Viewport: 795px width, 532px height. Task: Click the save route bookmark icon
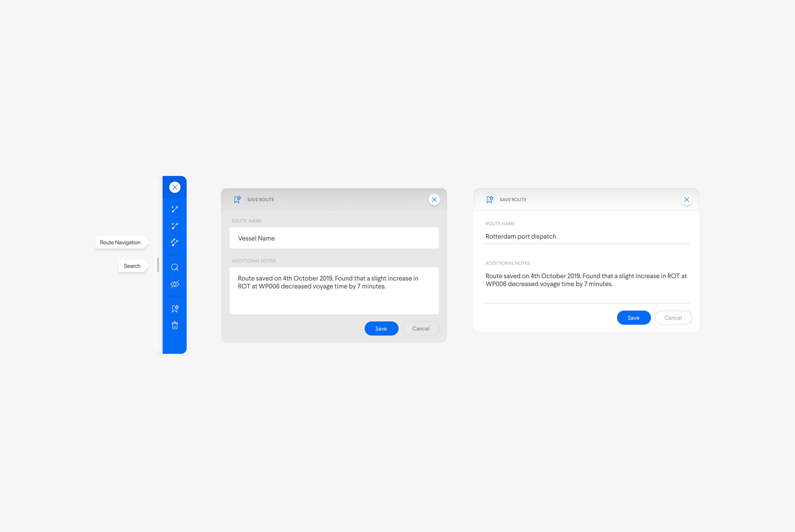175,308
